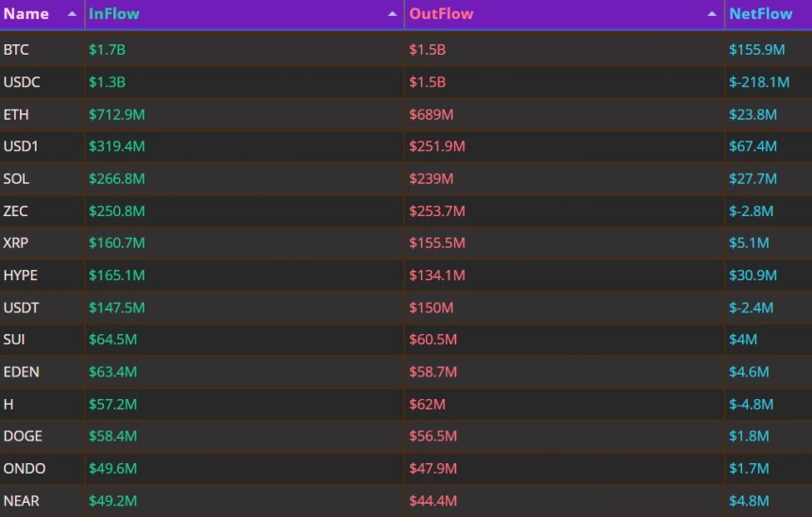Image resolution: width=812 pixels, height=517 pixels.
Task: Click the ZEC token name
Action: (x=15, y=211)
